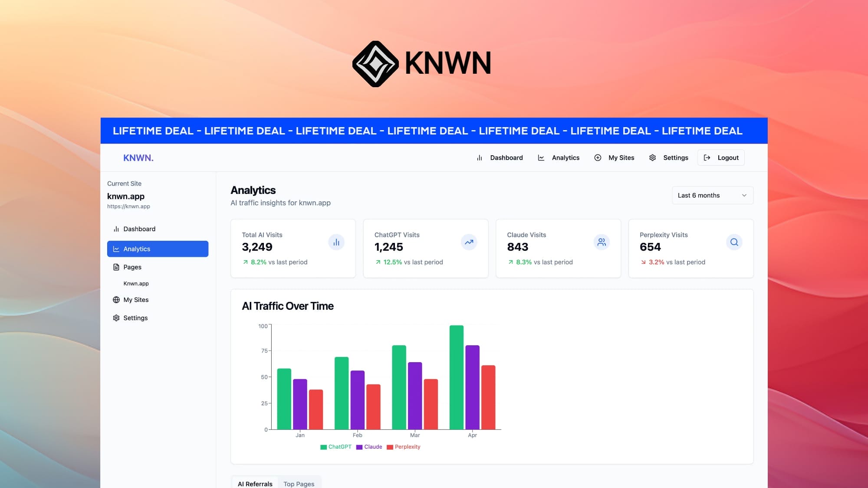Switch to the Top Pages tab
The height and width of the screenshot is (488, 868).
tap(299, 484)
